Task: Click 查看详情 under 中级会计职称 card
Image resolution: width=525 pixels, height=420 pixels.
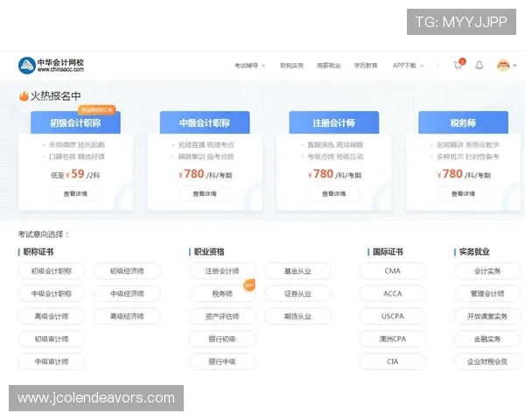Action: (205, 194)
